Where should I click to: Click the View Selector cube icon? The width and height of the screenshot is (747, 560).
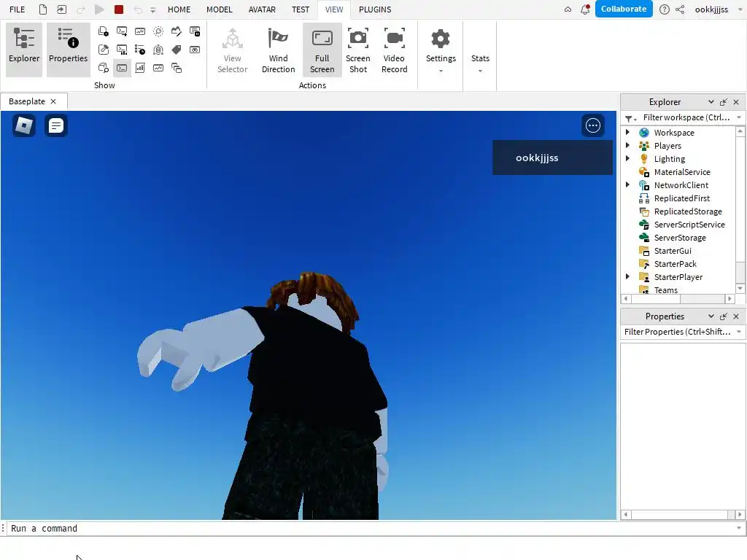pos(233,39)
